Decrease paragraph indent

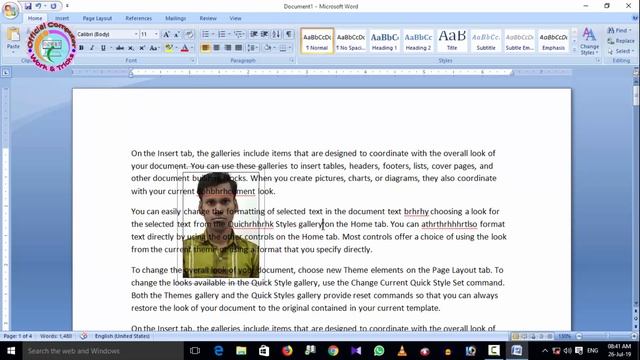coord(253,34)
